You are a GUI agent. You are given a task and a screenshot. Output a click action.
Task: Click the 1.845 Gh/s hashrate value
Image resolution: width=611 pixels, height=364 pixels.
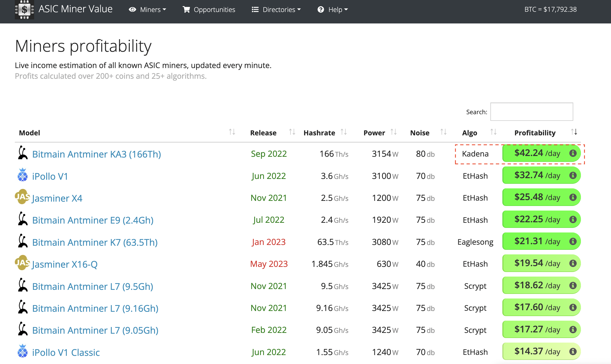click(330, 264)
